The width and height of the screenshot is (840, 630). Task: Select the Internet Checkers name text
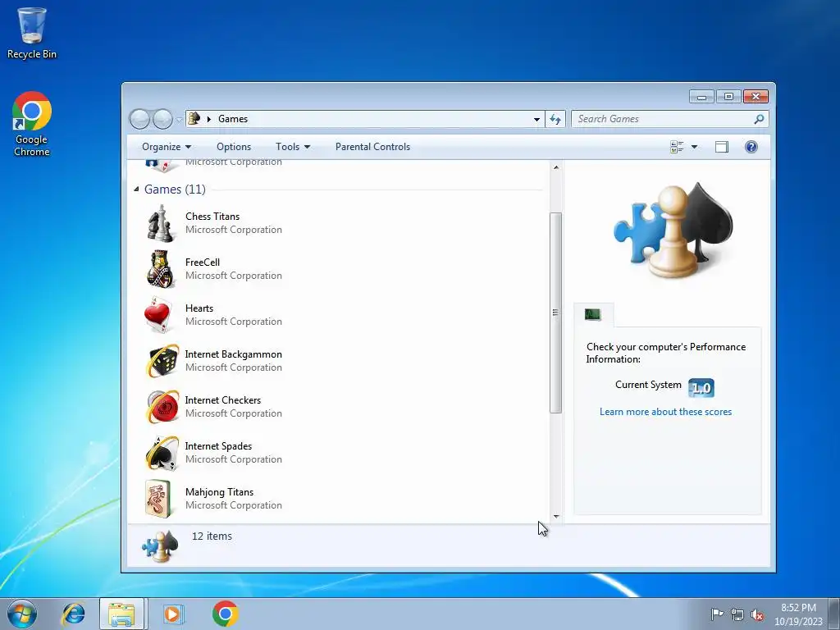tap(223, 400)
